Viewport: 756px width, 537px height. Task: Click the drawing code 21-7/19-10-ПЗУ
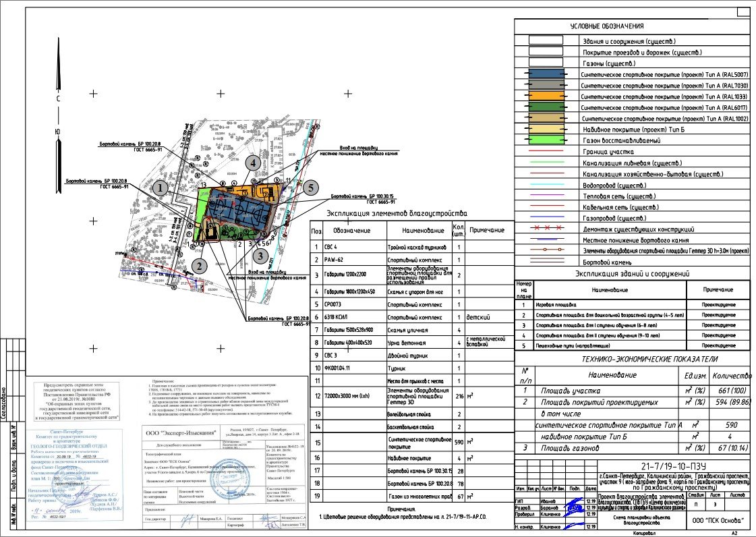click(674, 466)
